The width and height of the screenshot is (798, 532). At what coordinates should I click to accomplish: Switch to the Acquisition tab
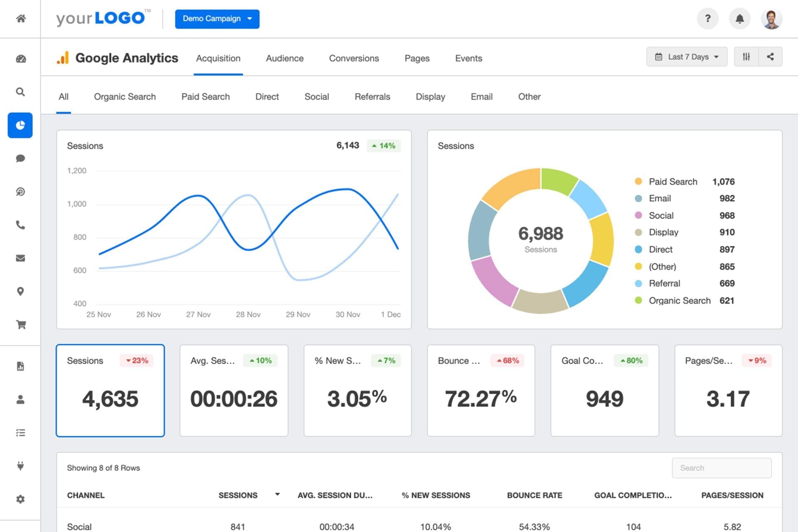[x=218, y=58]
